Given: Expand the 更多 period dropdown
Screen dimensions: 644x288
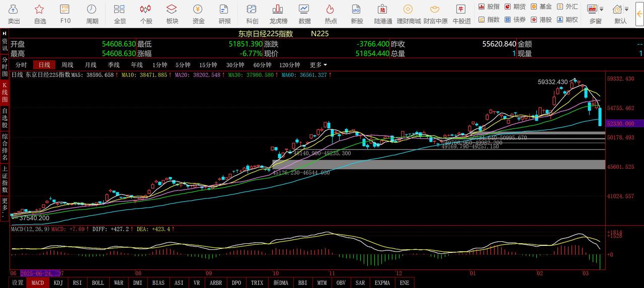Looking at the screenshot, I should (x=318, y=65).
